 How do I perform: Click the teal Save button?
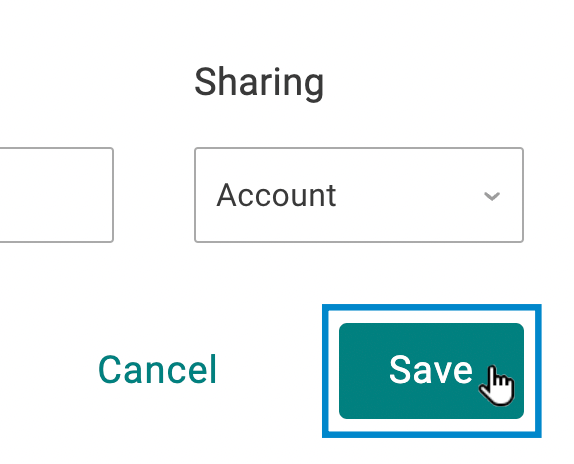[x=431, y=371]
